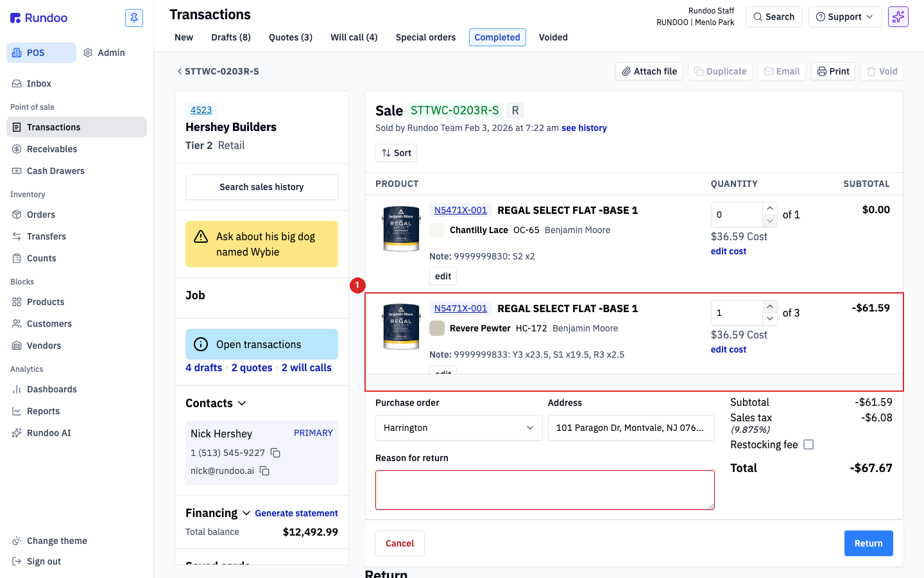
Task: Open the New transactions tab
Action: (184, 37)
